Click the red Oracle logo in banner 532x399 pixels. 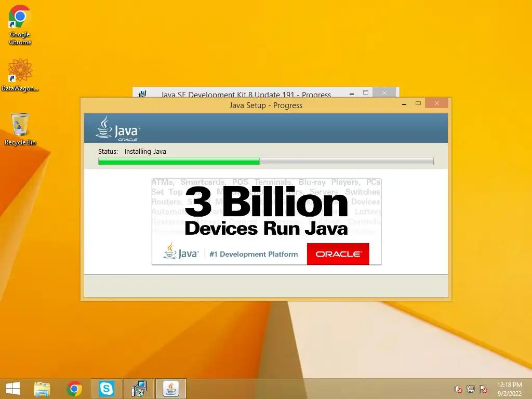coord(338,254)
